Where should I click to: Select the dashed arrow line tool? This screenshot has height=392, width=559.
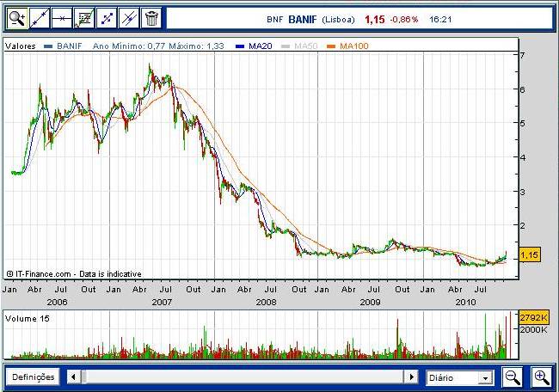tap(107, 18)
